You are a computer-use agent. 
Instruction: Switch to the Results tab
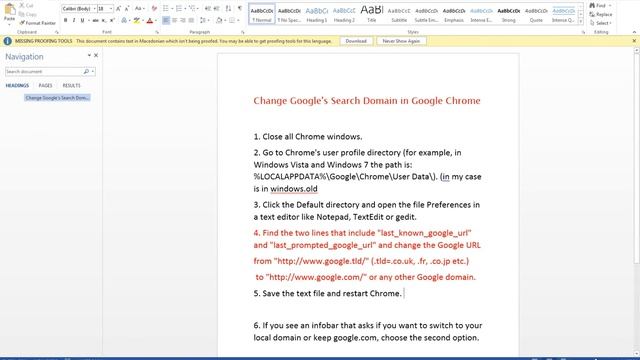[71, 85]
